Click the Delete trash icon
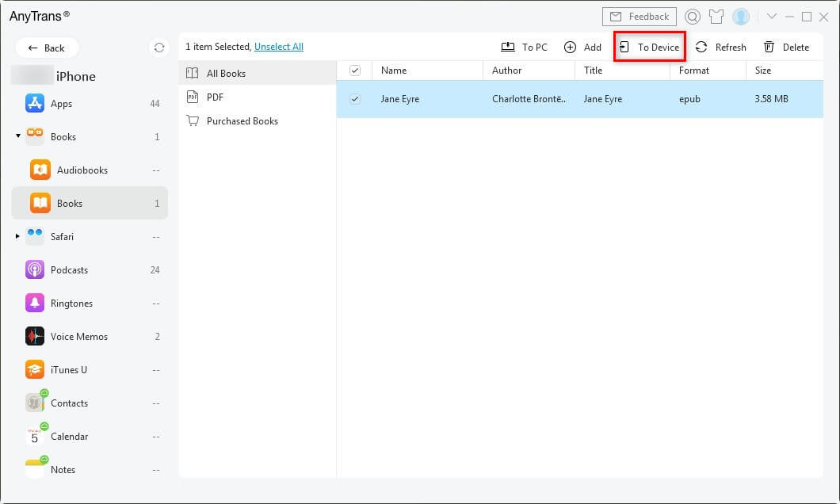Image resolution: width=840 pixels, height=504 pixels. 769,48
